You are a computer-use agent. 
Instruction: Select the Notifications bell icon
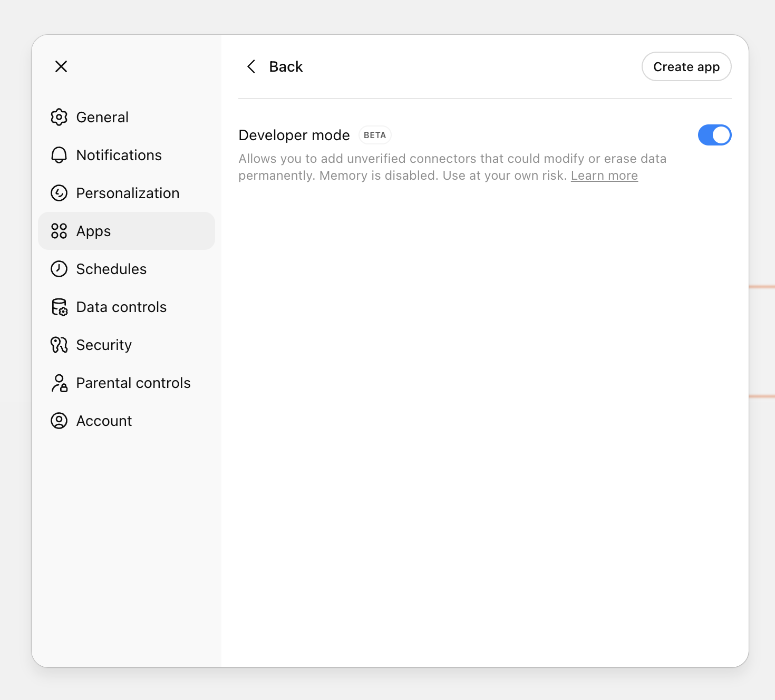59,155
